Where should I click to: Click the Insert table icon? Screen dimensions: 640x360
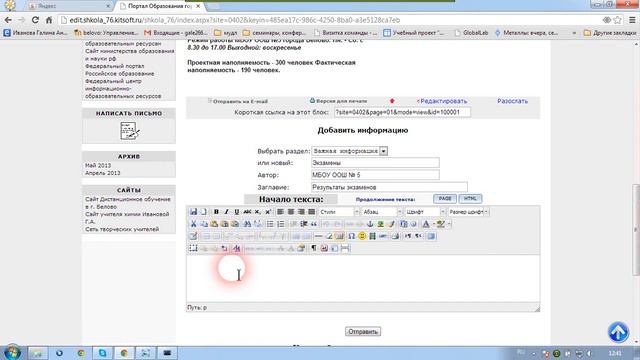click(193, 236)
